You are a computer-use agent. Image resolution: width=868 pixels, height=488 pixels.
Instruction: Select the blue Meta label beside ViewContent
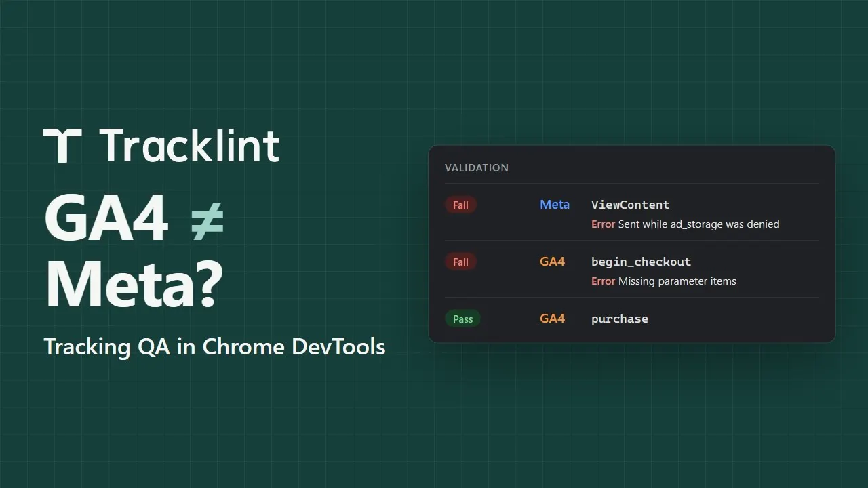click(x=555, y=205)
